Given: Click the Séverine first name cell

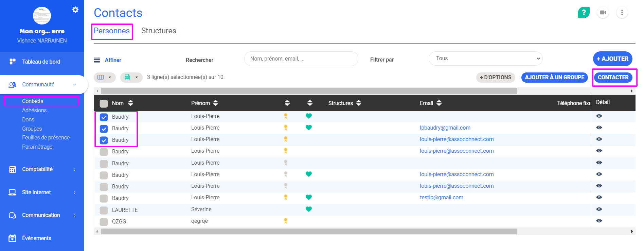Looking at the screenshot, I should pyautogui.click(x=201, y=209).
